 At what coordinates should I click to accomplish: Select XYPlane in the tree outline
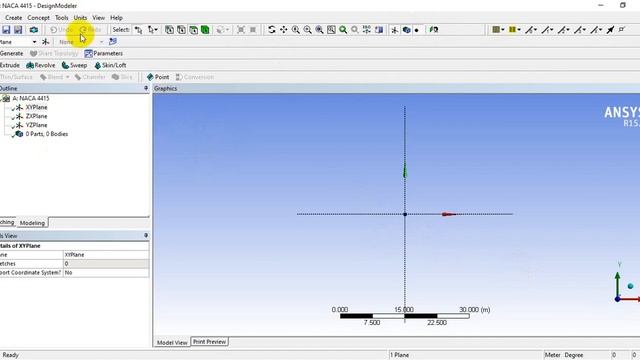point(36,107)
